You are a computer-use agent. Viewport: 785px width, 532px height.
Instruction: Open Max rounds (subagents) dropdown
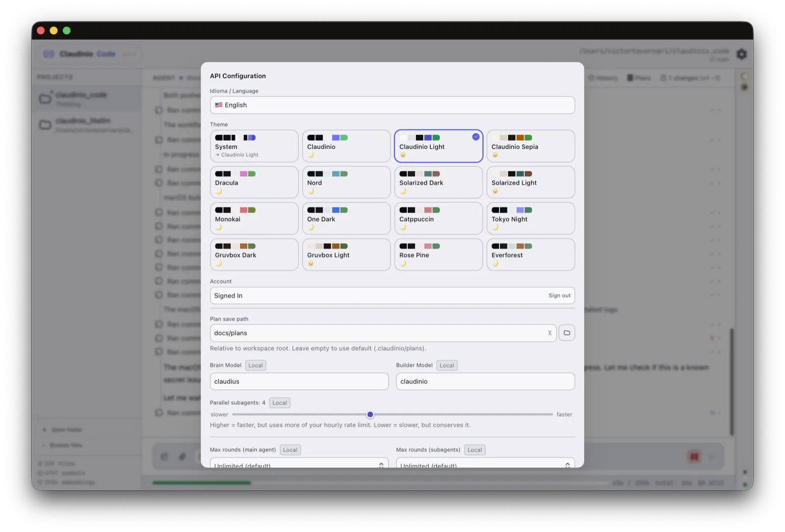click(485, 463)
